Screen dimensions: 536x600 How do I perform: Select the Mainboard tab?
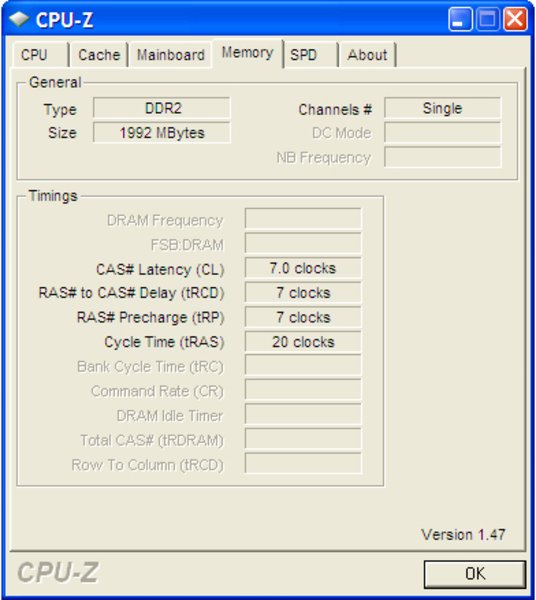click(171, 55)
